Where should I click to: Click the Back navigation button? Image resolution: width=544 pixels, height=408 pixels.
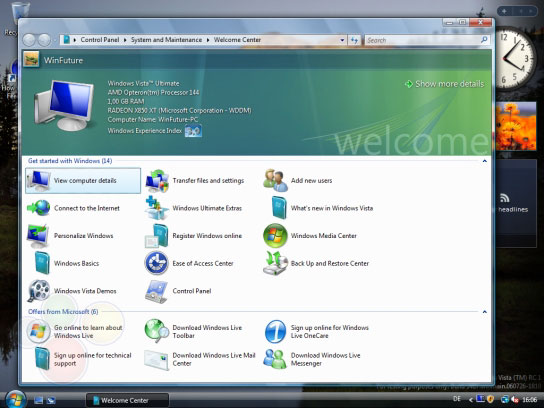pyautogui.click(x=29, y=40)
